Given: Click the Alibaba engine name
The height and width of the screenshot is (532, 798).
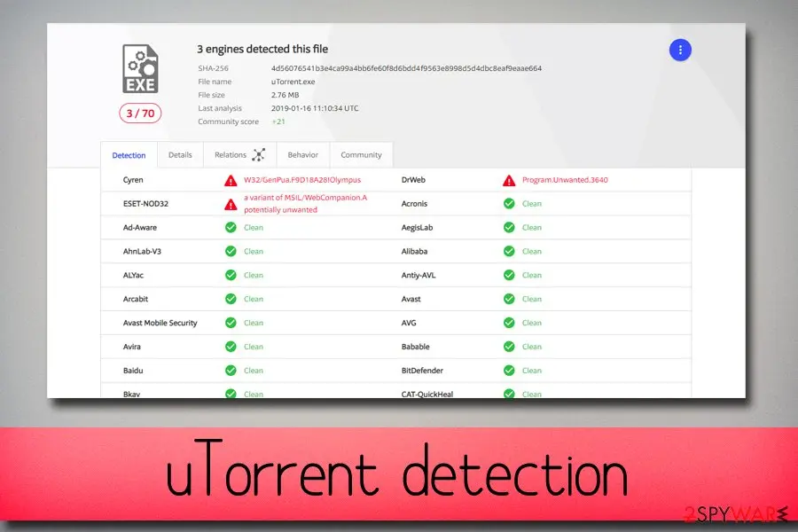Looking at the screenshot, I should point(414,251).
